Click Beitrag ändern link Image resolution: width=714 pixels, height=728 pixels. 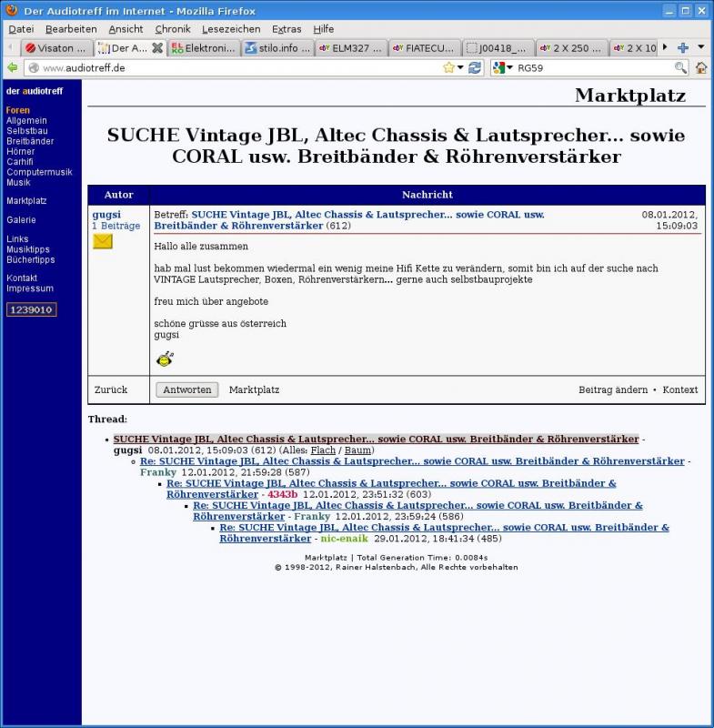(613, 389)
